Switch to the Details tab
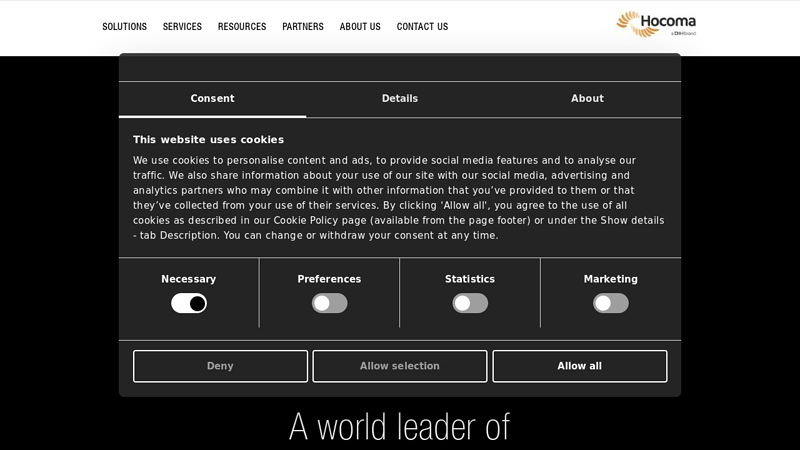The width and height of the screenshot is (800, 450). [x=400, y=99]
